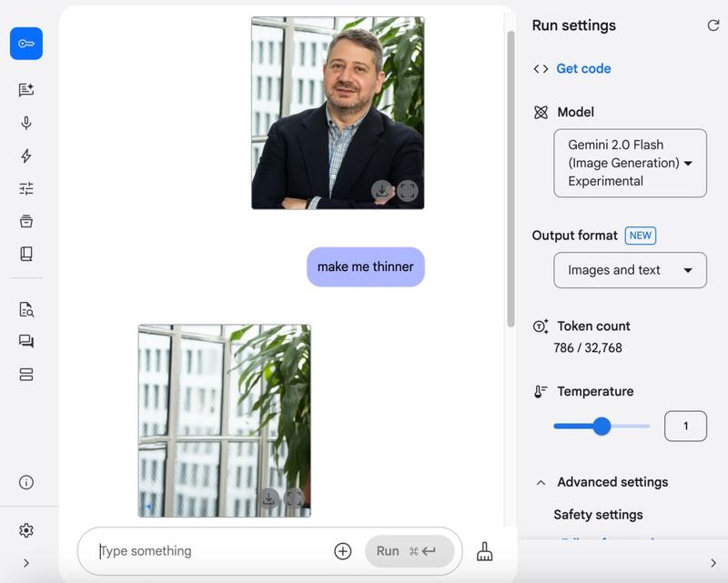Collapse the run settings panel with chevron

point(713,563)
